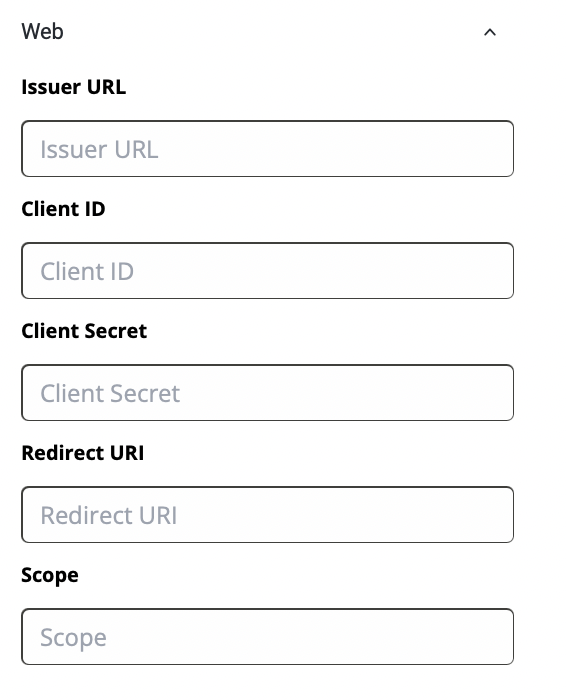
Task: Select the gray Issuer URL placeholder text
Action: (x=99, y=150)
